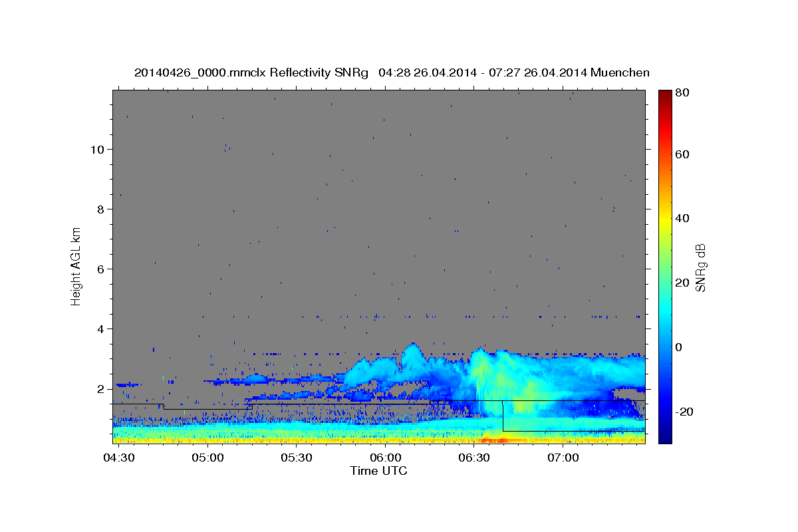This screenshot has width=798, height=532.
Task: Click the colorbar value 60
Action: point(682,154)
